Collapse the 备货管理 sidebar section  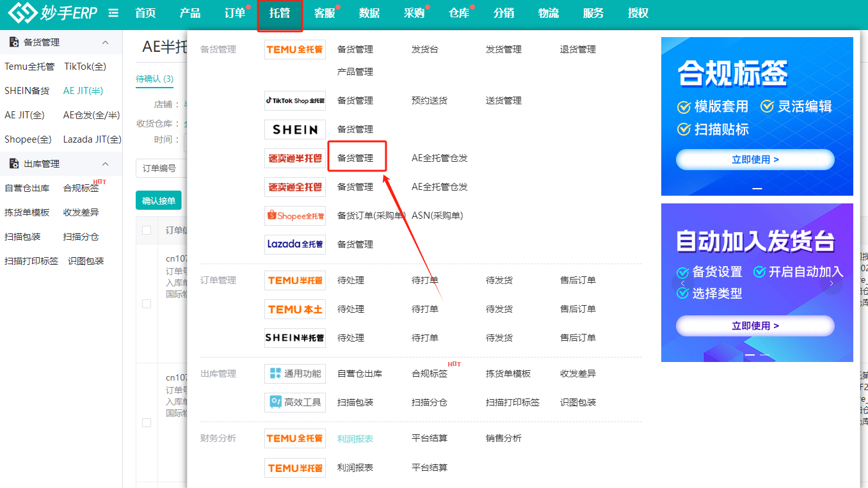[x=106, y=42]
